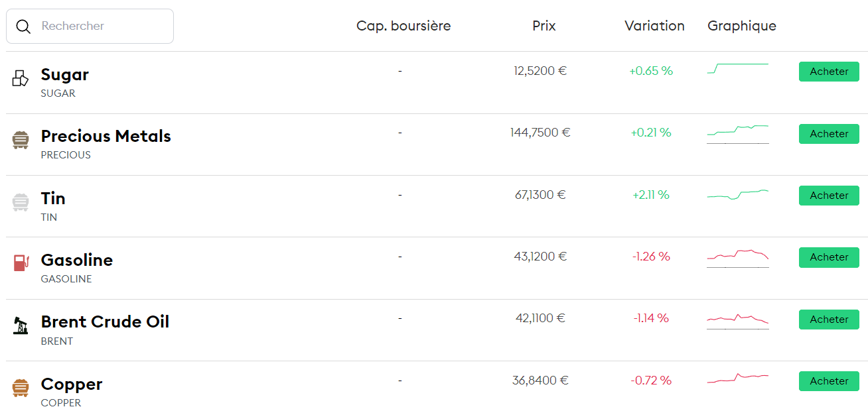This screenshot has width=868, height=413.
Task: Click the Sugar cubes icon
Action: pos(21,78)
